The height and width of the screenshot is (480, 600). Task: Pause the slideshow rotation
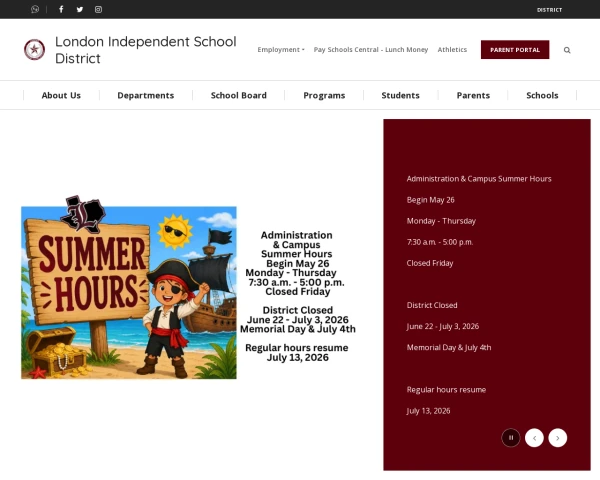[x=511, y=438]
